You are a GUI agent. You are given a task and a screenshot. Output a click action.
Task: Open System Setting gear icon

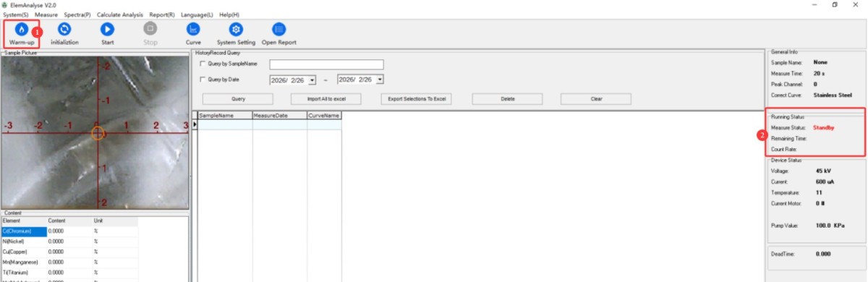click(236, 29)
